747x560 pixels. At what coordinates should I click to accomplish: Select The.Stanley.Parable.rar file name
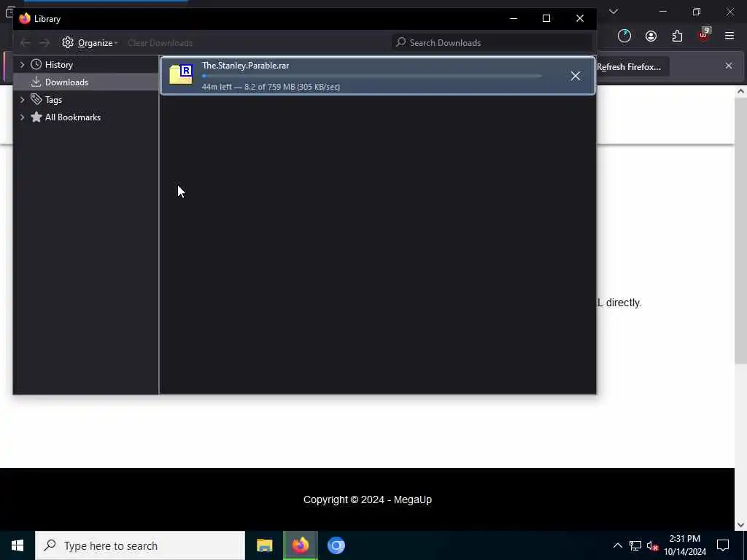pyautogui.click(x=245, y=66)
